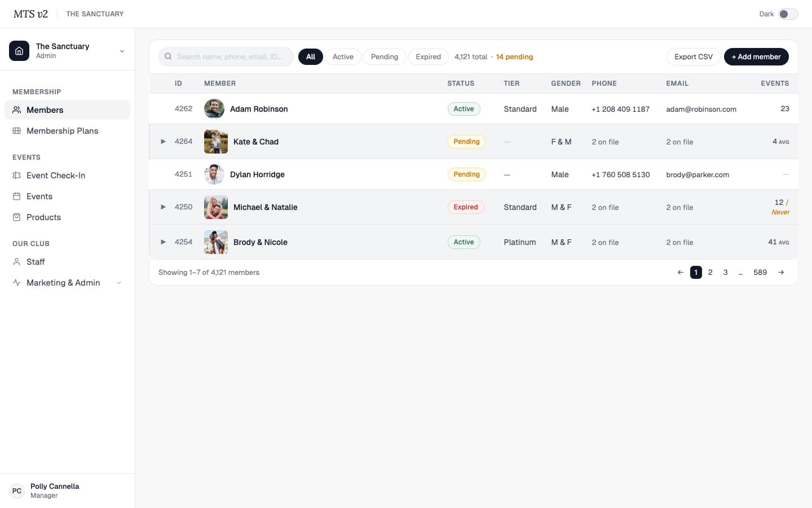Click the 14 pending link
The width and height of the screenshot is (812, 508).
[x=514, y=57]
